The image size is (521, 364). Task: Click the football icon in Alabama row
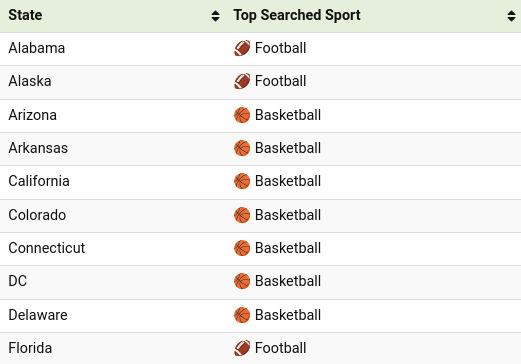[242, 48]
